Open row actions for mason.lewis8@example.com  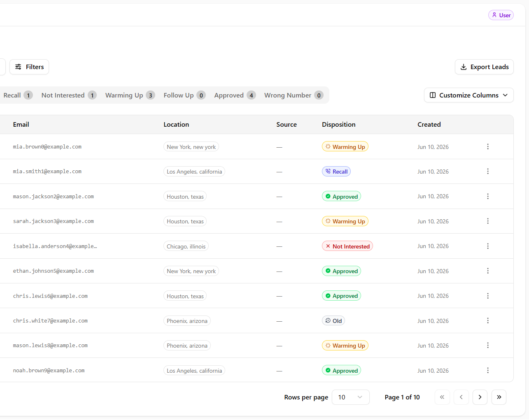click(x=488, y=346)
